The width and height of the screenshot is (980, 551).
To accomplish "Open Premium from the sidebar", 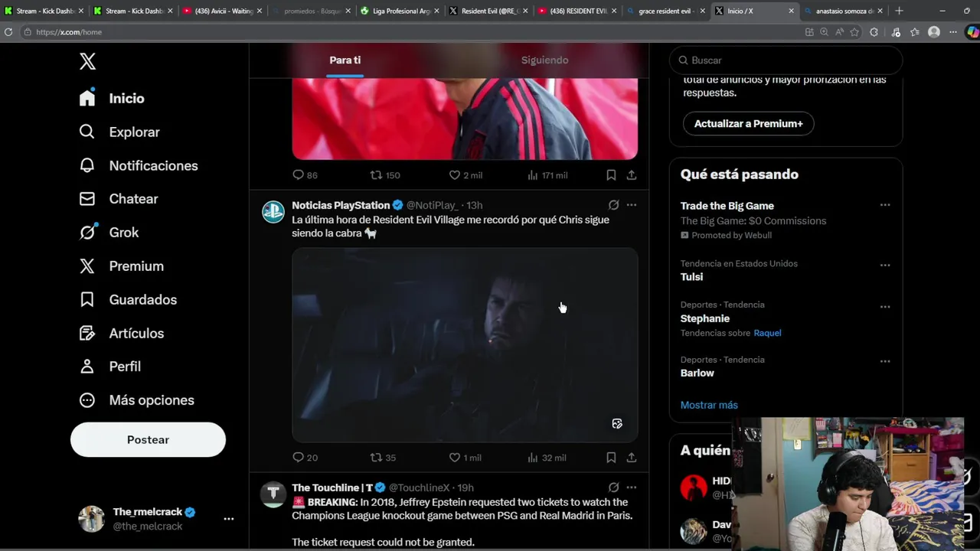I will point(121,266).
